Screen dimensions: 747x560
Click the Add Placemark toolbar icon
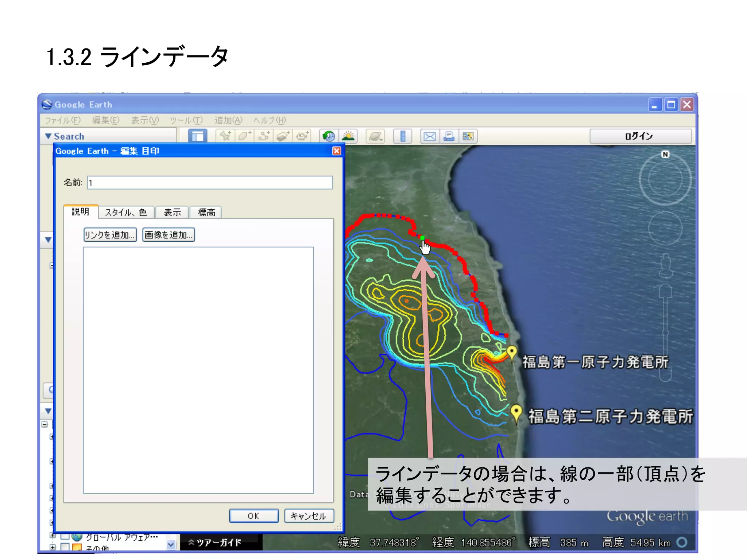coord(225,136)
